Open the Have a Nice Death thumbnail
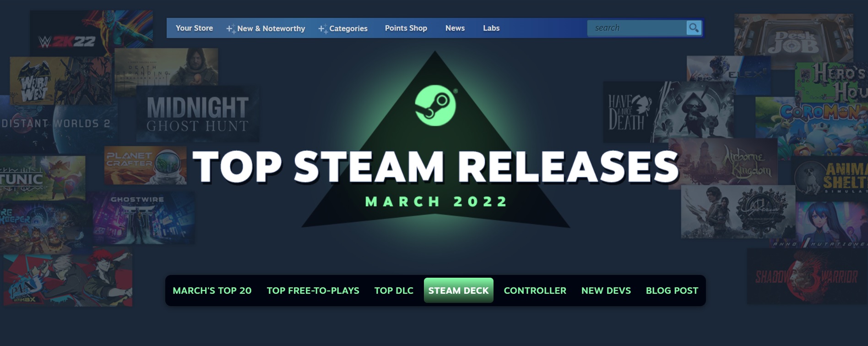Screen dimensions: 868x346 (x=668, y=112)
